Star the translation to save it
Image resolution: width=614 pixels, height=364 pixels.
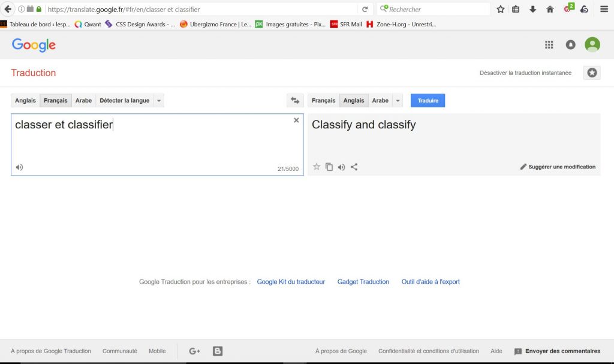[317, 167]
